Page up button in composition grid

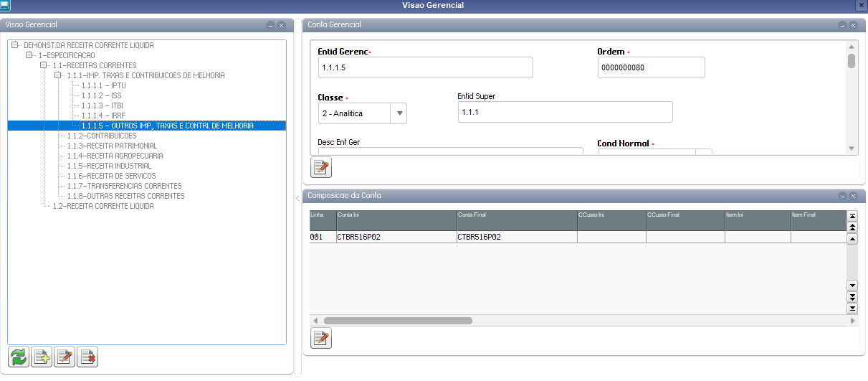[852, 227]
